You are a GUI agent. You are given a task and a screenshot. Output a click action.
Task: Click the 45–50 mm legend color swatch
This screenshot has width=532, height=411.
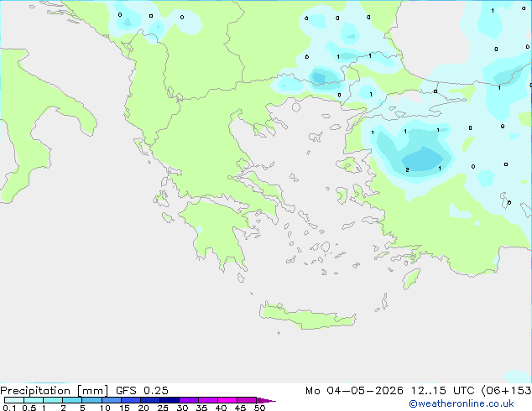click(x=247, y=400)
